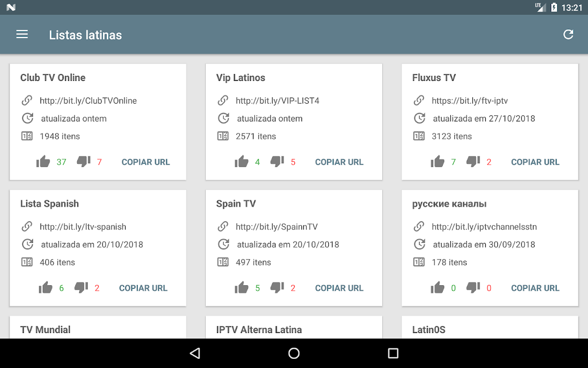Click the LTE signal indicator

[540, 7]
